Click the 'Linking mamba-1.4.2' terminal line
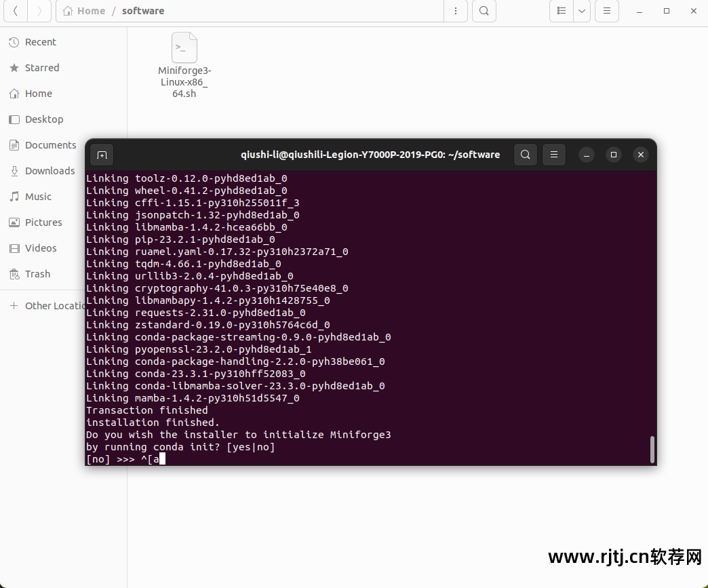Screen dimensions: 708x588 click(x=193, y=398)
